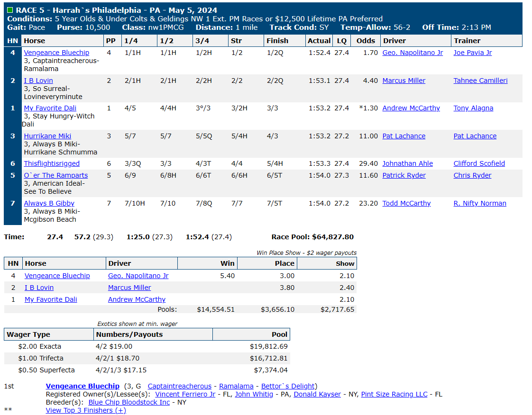
Task: Open the Vengeance Bluechip horse link in results table
Action: [x=56, y=53]
